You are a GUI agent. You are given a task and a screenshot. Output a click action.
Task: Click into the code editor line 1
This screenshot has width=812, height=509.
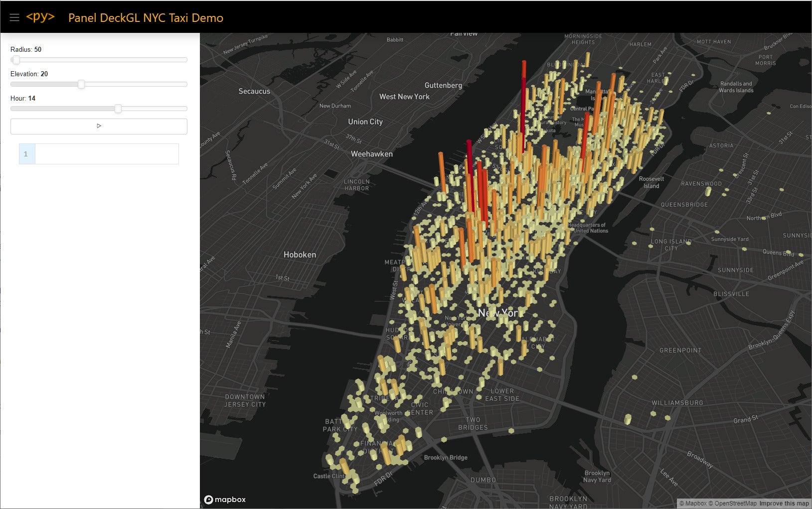pyautogui.click(x=107, y=154)
